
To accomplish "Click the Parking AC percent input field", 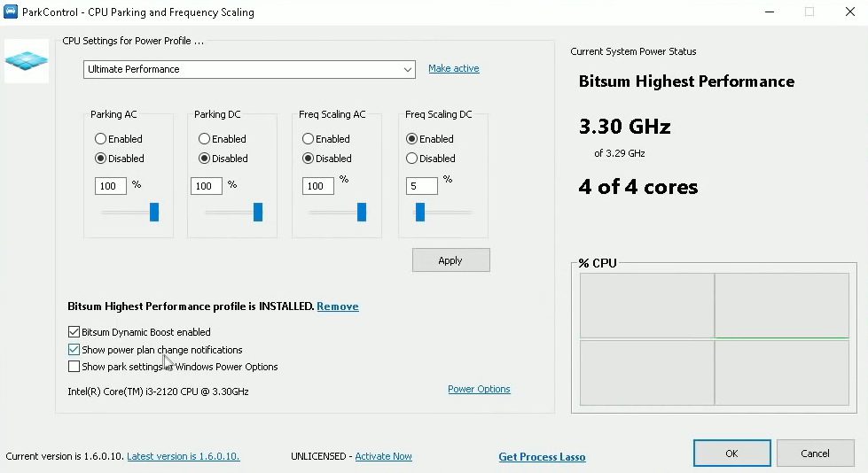I will click(x=110, y=186).
